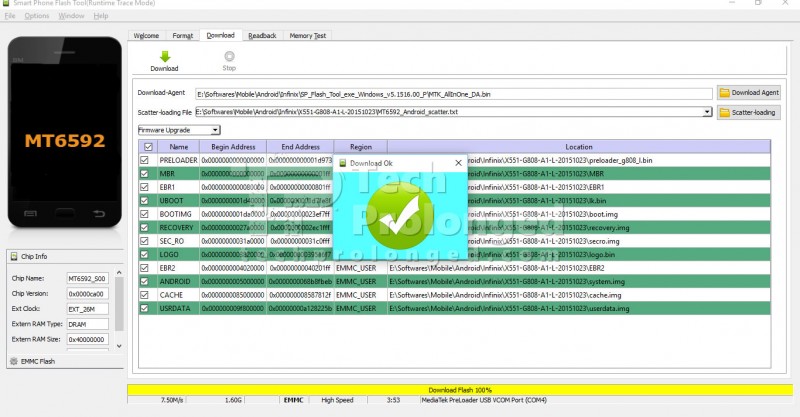
Task: Uncheck the PRELOADER row checkbox
Action: 144,160
